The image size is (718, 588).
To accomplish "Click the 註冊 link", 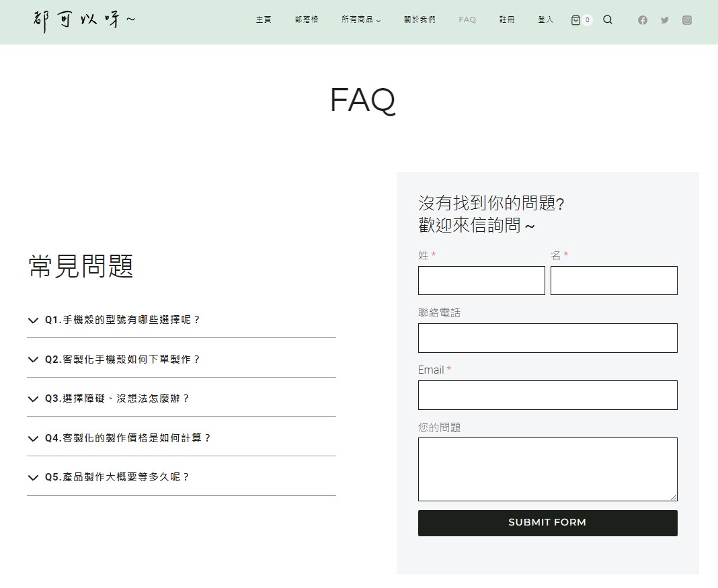I will pyautogui.click(x=507, y=20).
